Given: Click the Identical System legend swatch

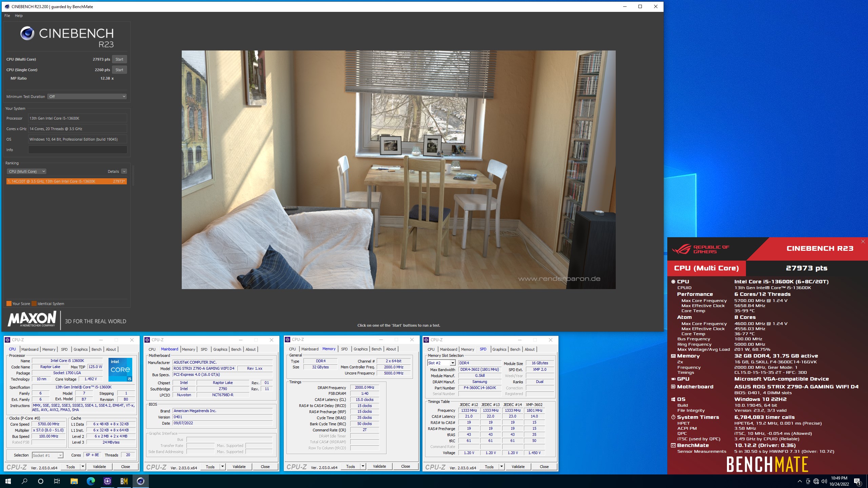Looking at the screenshot, I should [x=34, y=304].
